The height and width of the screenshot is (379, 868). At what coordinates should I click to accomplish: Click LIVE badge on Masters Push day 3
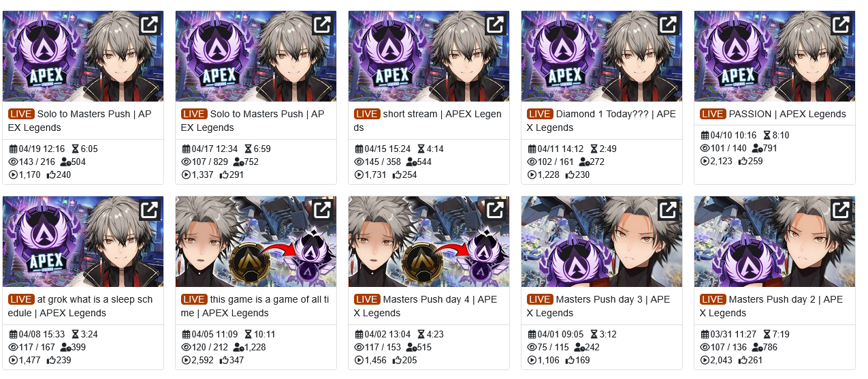pyautogui.click(x=540, y=299)
